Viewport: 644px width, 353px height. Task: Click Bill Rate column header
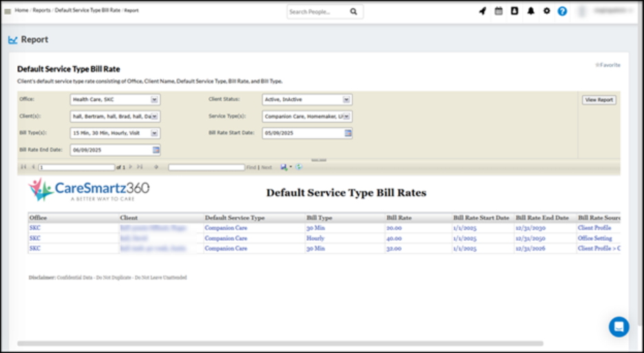click(x=418, y=218)
